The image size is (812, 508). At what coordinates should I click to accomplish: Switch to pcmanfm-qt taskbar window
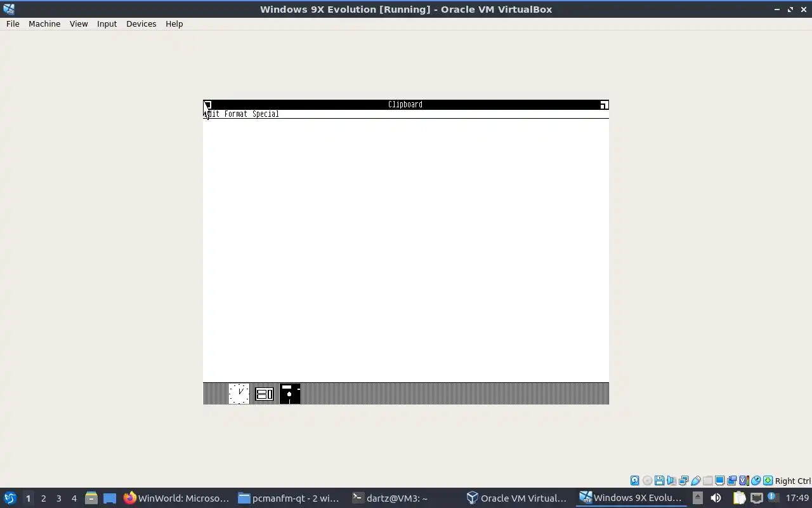click(289, 498)
